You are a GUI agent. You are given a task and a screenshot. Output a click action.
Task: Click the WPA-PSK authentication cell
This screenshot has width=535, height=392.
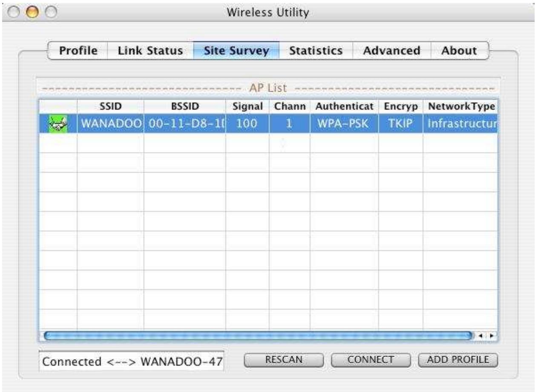pyautogui.click(x=344, y=124)
